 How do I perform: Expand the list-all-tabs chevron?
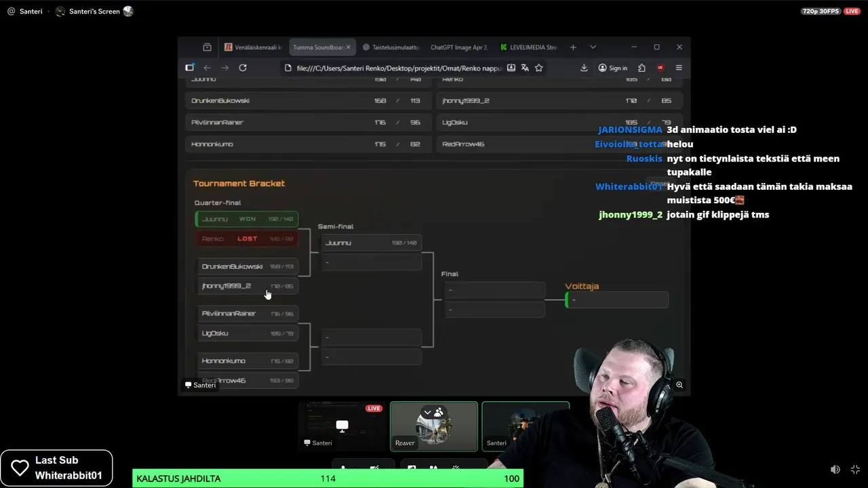click(593, 47)
